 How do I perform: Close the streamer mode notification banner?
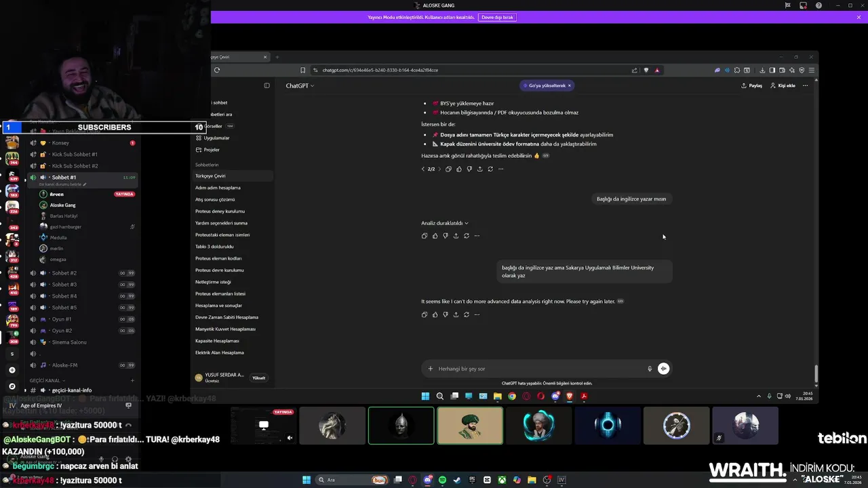click(x=859, y=17)
